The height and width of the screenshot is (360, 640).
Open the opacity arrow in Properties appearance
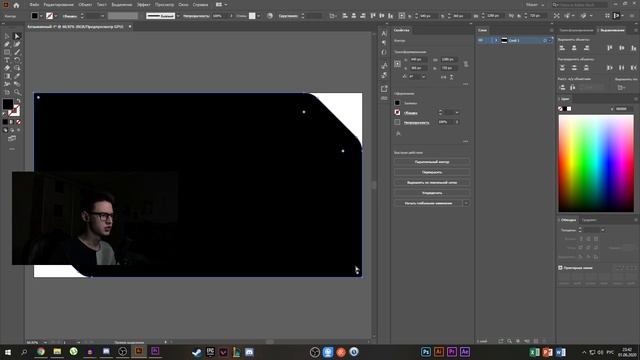click(457, 122)
